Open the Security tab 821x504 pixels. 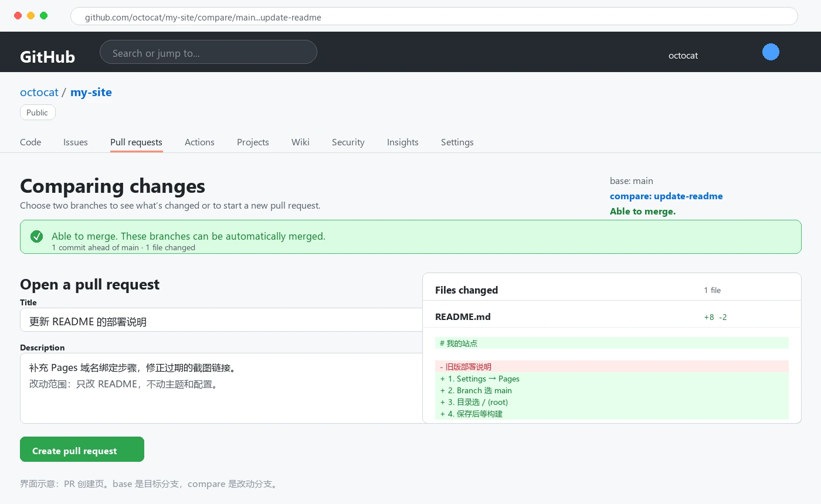348,142
